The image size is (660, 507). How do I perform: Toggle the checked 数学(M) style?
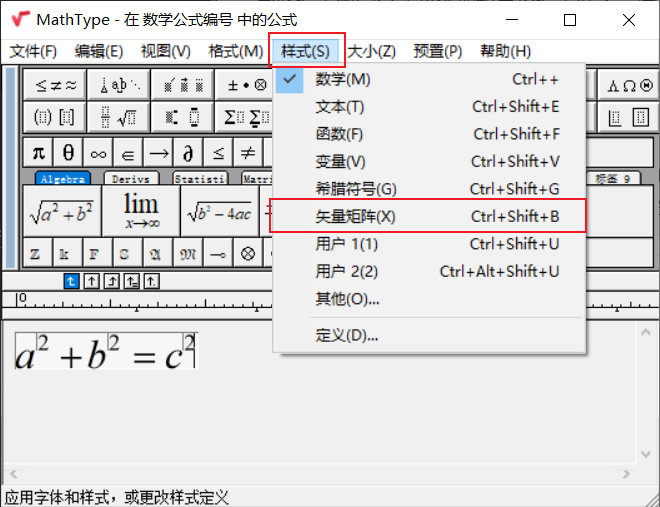pyautogui.click(x=429, y=79)
